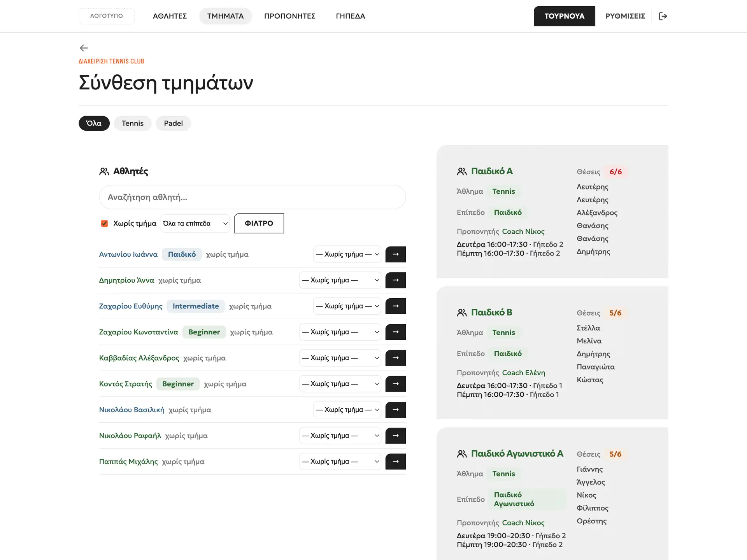Open section dropdown for Καββαδίας Αλέξανδρος
The image size is (747, 560).
[x=340, y=358]
